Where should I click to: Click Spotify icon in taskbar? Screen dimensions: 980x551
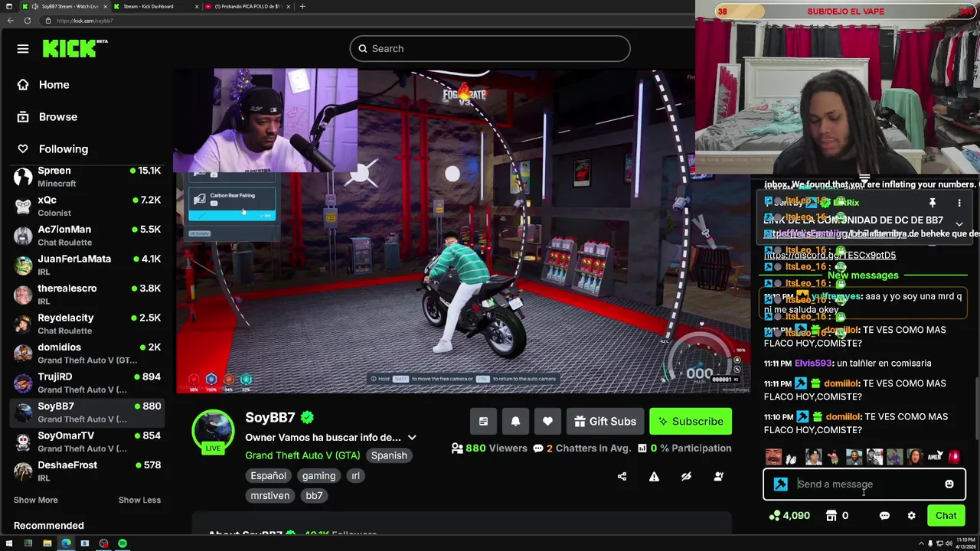click(x=122, y=543)
